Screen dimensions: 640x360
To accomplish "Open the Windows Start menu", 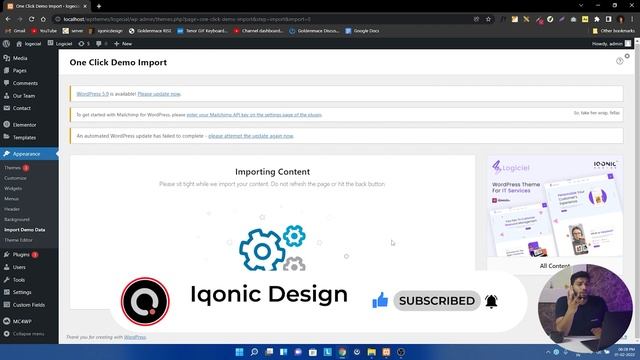I will click(240, 352).
